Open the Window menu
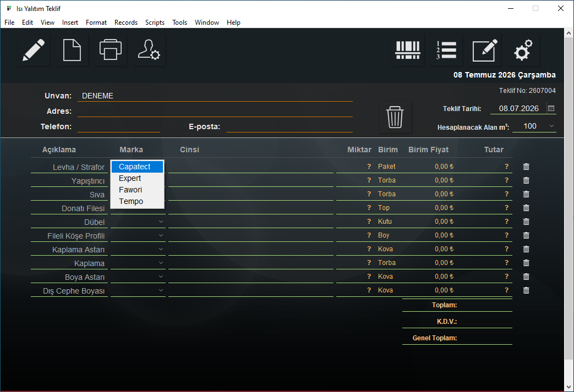The height and width of the screenshot is (392, 574). point(207,23)
